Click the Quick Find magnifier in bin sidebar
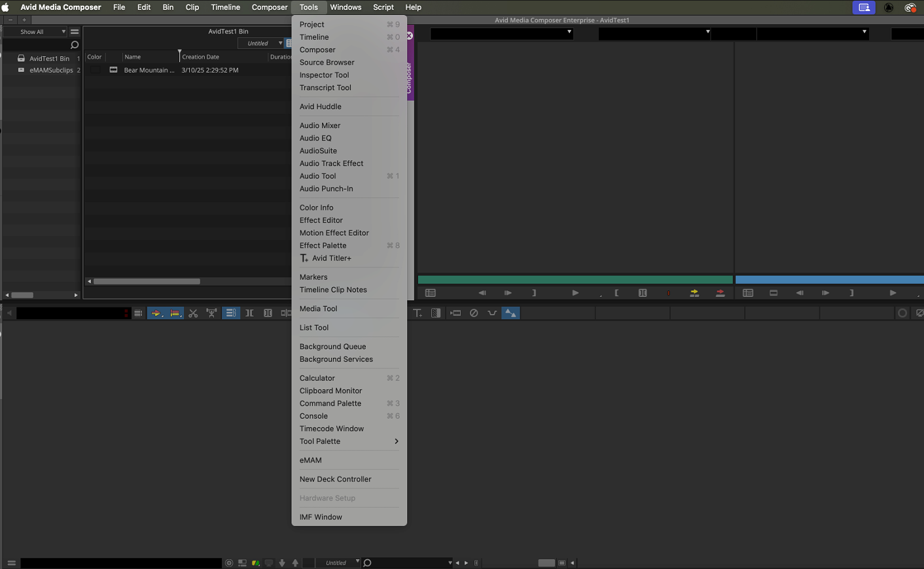 tap(74, 44)
